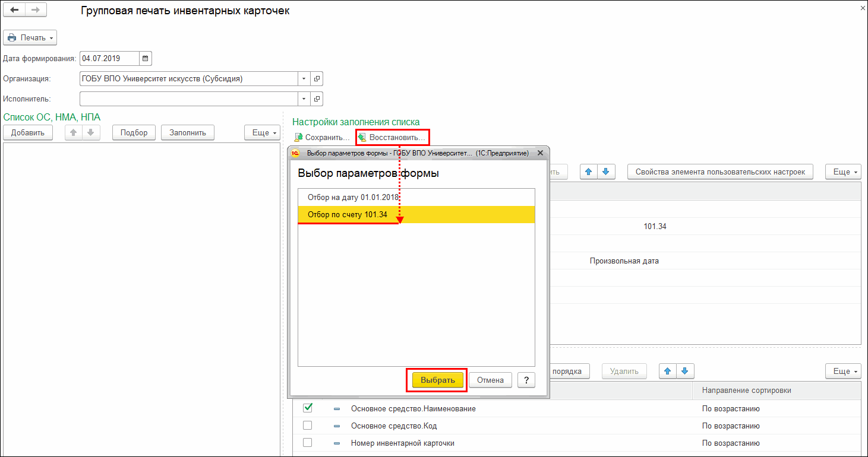Go forward with the right arrow button
Viewport: 868px width, 457px height.
coord(36,10)
